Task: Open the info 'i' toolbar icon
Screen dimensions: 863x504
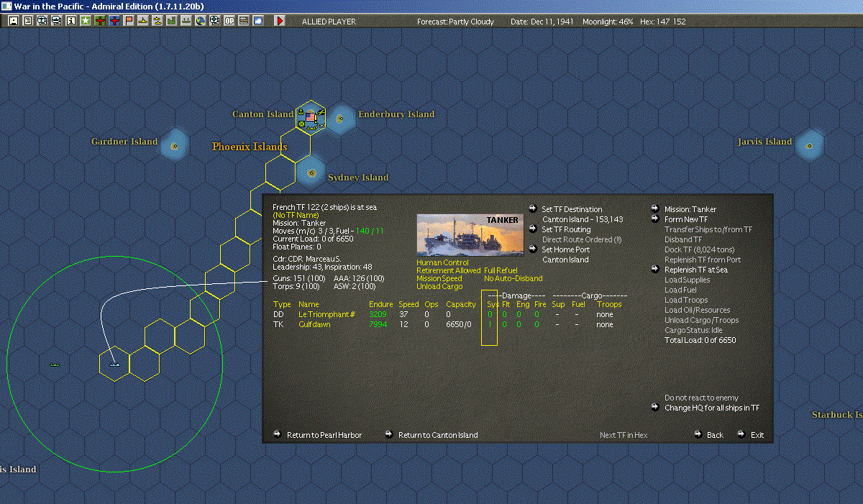Action: coord(70,21)
